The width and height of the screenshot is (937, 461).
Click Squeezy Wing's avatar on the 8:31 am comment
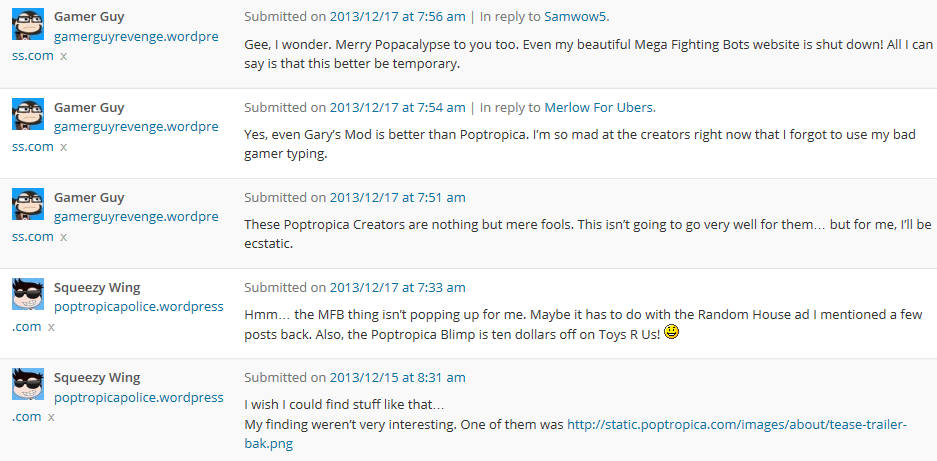click(28, 384)
